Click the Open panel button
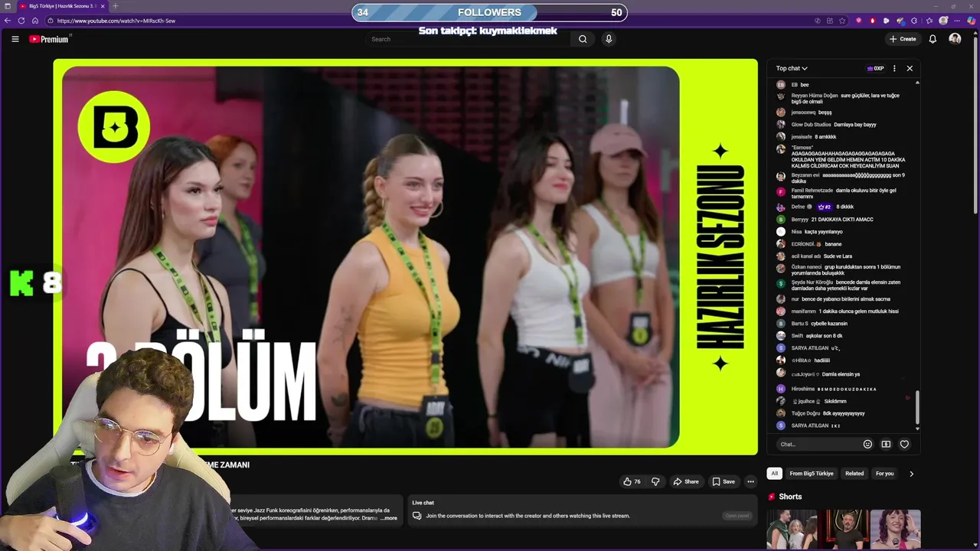Screen dimensions: 980x551 (x=737, y=516)
